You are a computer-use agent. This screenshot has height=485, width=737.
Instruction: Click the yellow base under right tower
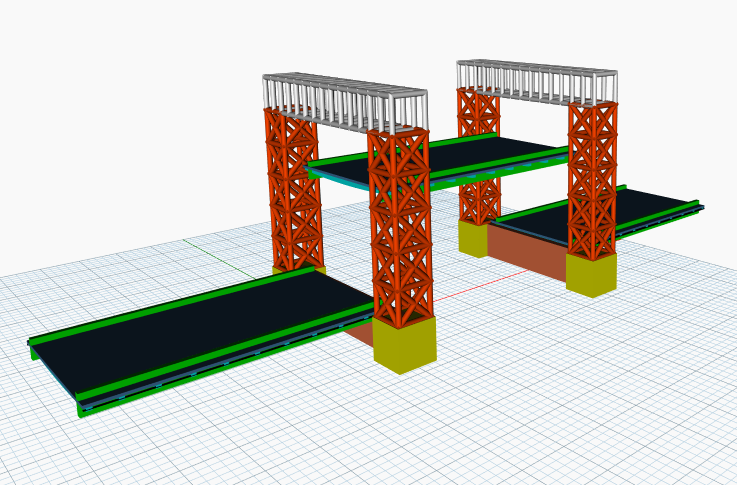pyautogui.click(x=591, y=275)
